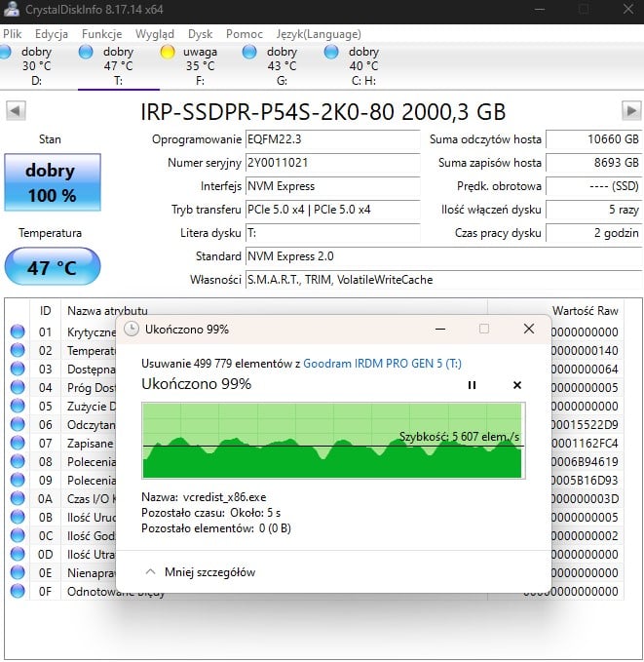Click the ID column header
This screenshot has width=644, height=662.
click(46, 311)
